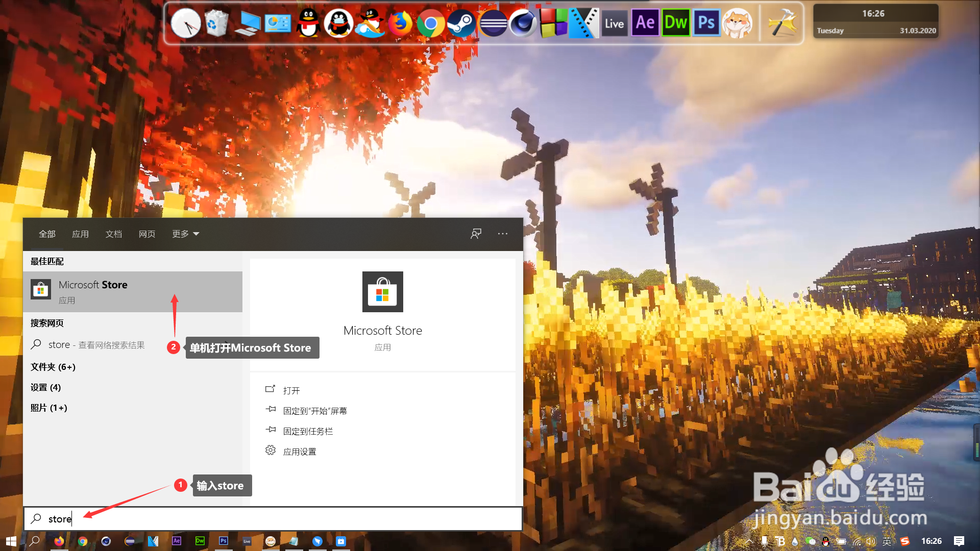Viewport: 980px width, 551px height.
Task: Click the QQ penguin tray icon
Action: [x=826, y=541]
